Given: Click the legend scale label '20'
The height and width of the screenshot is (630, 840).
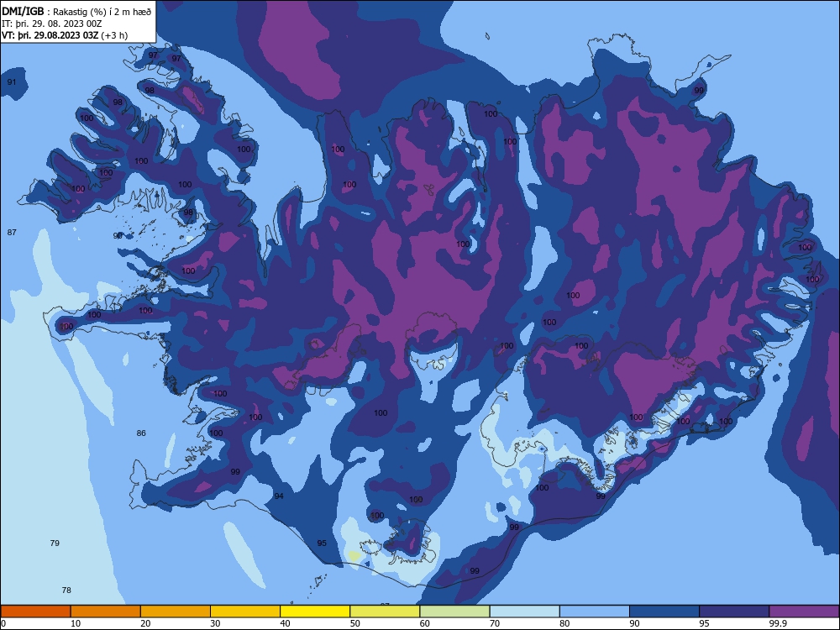Looking at the screenshot, I should [145, 623].
